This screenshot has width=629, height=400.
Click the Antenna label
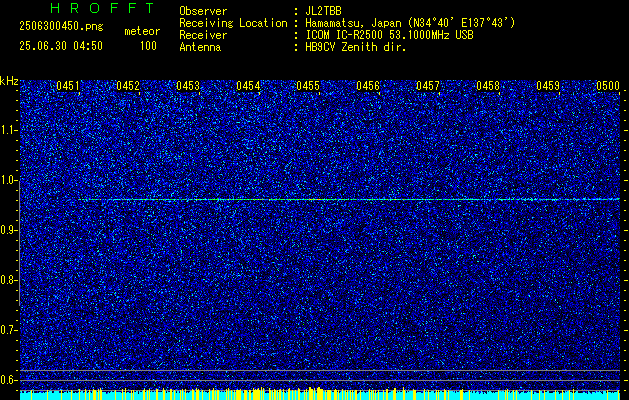point(200,47)
